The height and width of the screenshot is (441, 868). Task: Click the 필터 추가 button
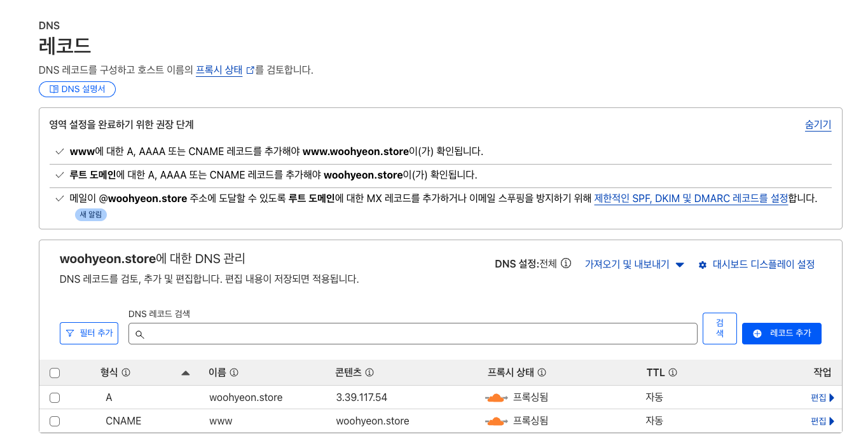[89, 333]
